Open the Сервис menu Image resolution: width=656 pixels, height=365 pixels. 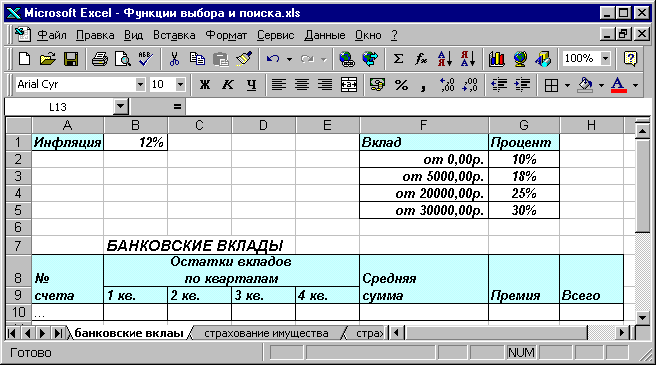click(x=275, y=35)
